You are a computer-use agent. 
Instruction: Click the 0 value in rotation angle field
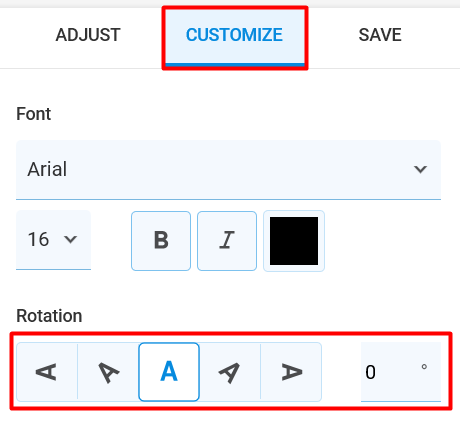370,372
